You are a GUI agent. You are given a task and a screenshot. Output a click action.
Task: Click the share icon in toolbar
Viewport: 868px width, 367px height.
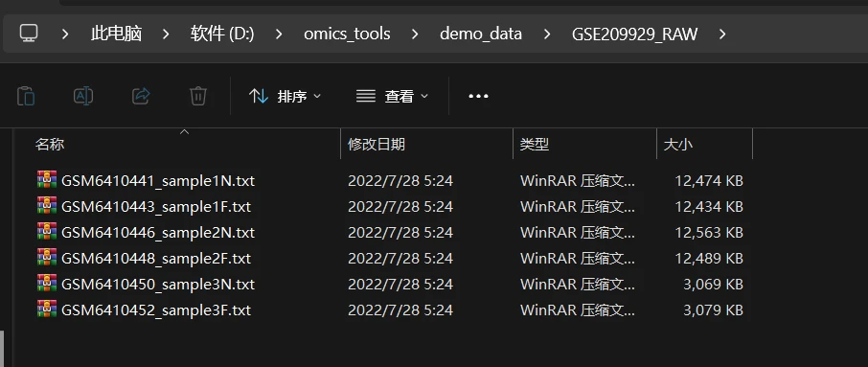[x=141, y=97]
